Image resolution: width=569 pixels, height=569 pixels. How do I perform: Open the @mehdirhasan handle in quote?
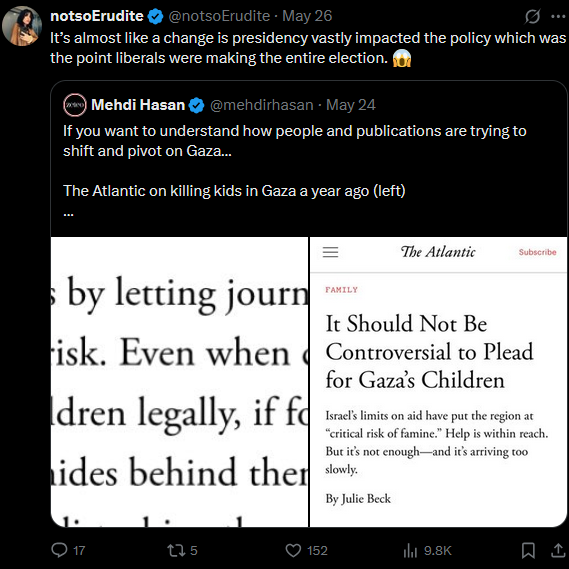click(262, 105)
